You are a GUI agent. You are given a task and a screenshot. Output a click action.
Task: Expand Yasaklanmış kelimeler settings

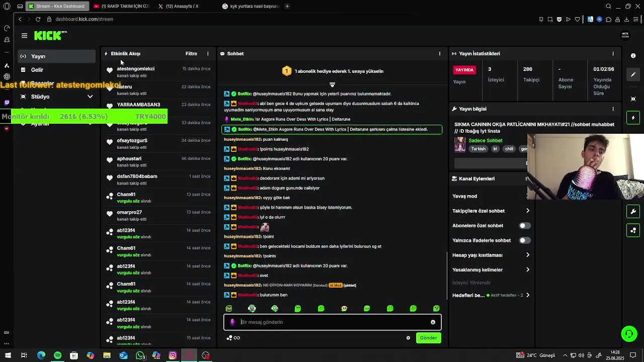(x=491, y=270)
